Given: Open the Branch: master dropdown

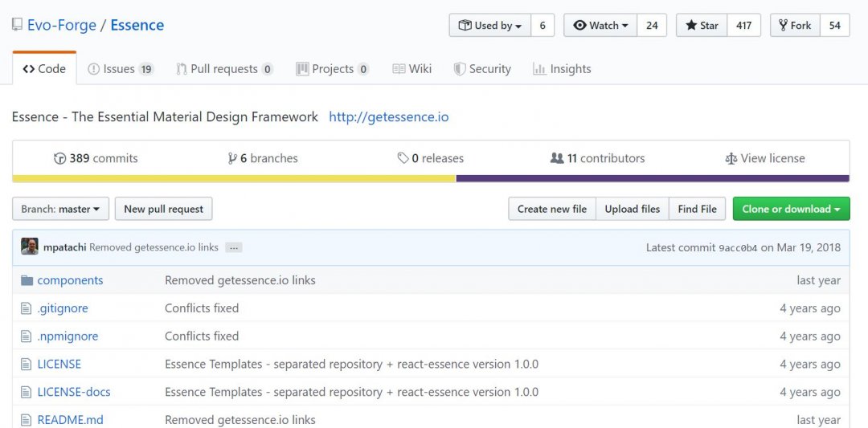Looking at the screenshot, I should (60, 209).
